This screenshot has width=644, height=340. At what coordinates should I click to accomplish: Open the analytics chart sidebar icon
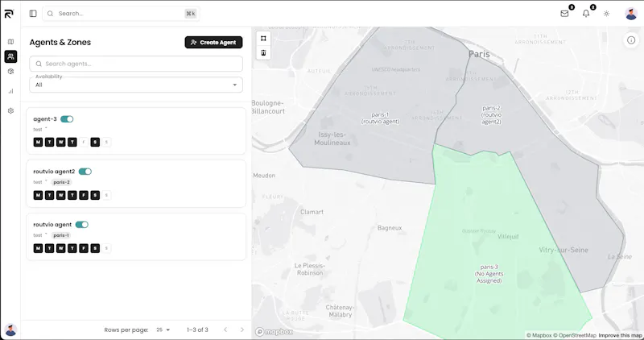(10, 91)
